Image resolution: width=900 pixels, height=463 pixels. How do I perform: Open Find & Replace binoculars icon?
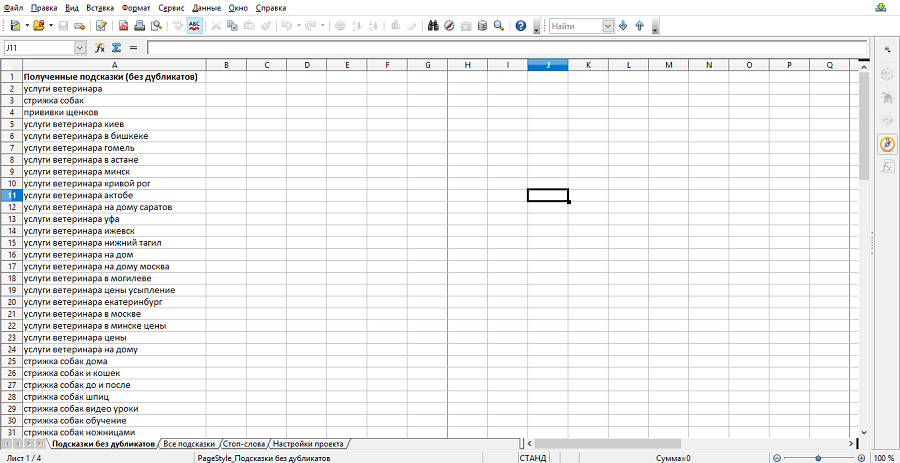point(433,26)
